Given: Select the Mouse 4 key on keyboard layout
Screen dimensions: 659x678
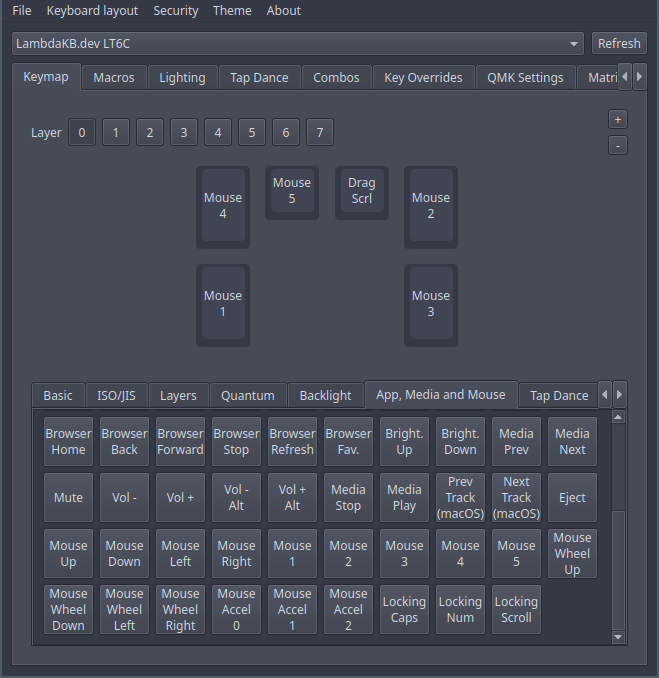Looking at the screenshot, I should tap(223, 206).
